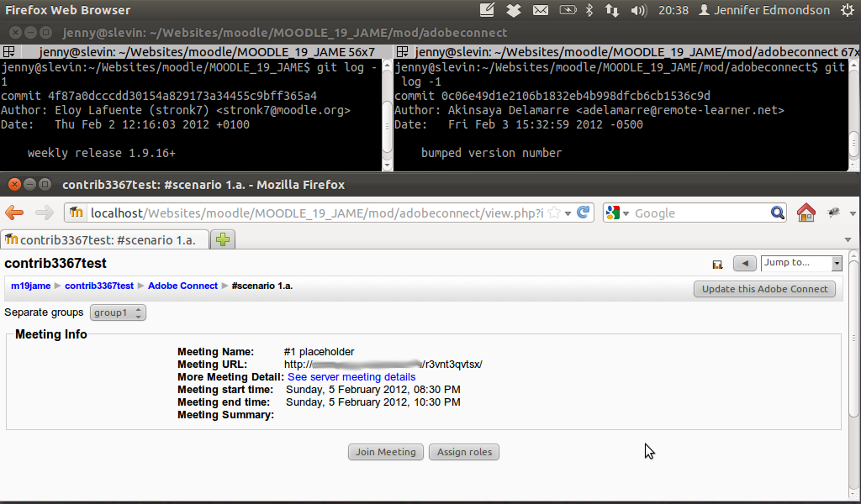Click the note-taking indicator icon in top panel
This screenshot has width=861, height=504.
487,10
